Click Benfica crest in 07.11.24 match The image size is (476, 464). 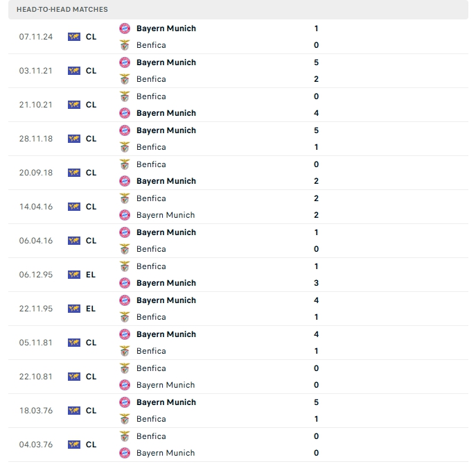[x=125, y=45]
